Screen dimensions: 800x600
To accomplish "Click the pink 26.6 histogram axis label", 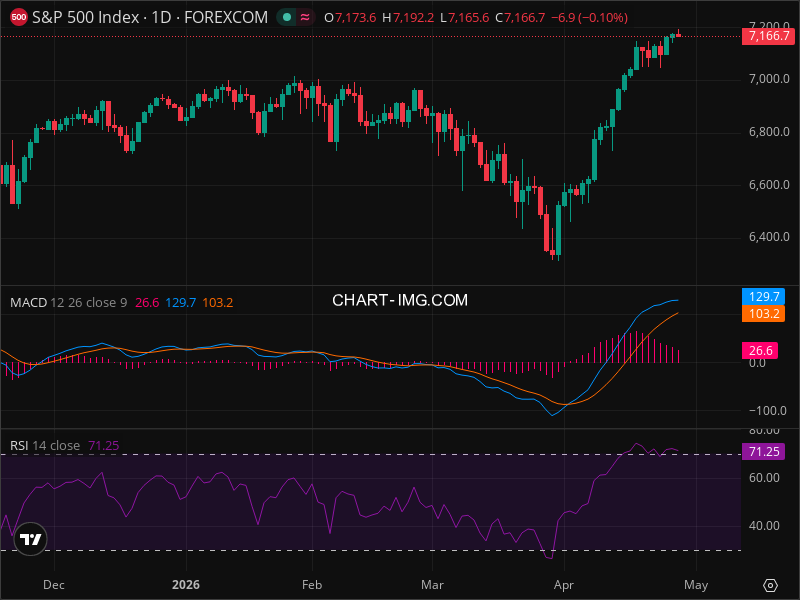I will coord(760,351).
